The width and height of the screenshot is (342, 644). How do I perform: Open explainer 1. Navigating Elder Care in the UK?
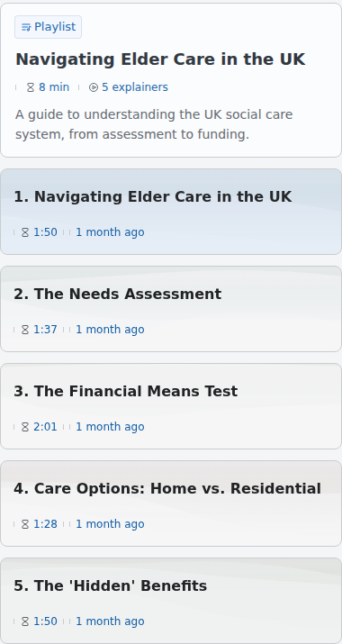click(x=171, y=212)
